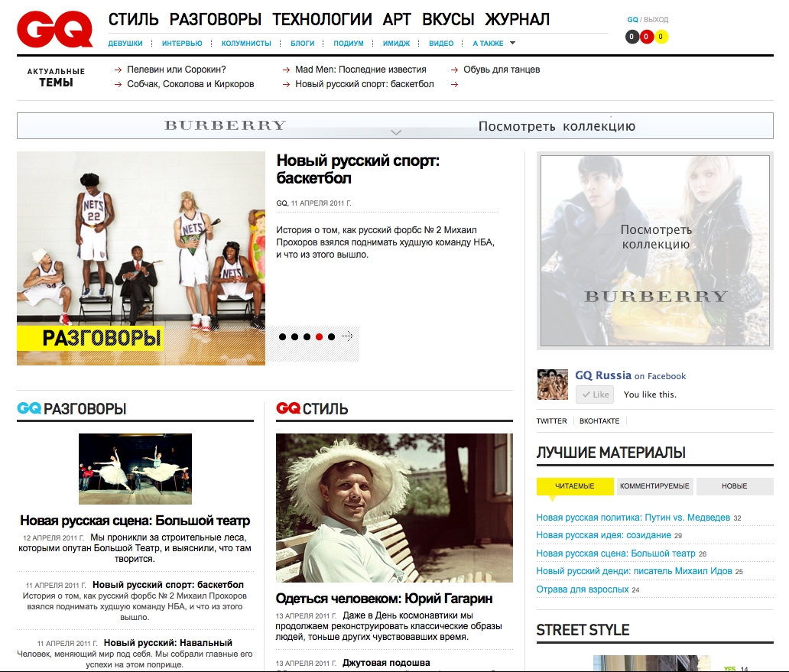Open the TWITTER social tab

coord(551,421)
